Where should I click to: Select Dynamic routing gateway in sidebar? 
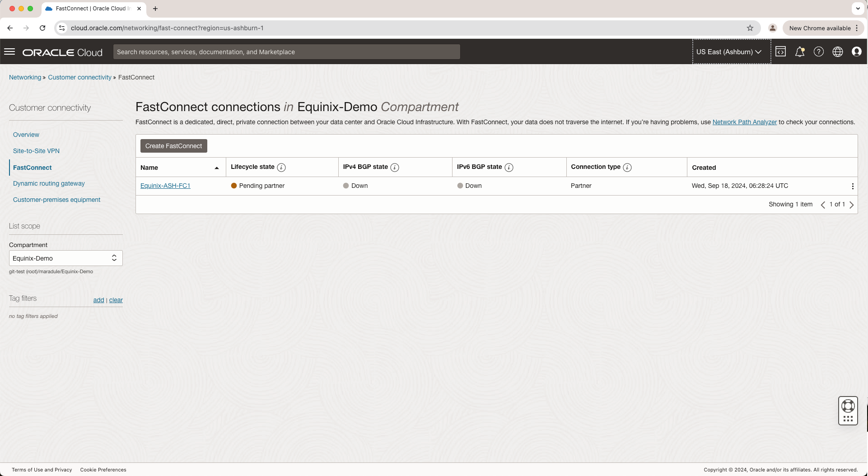click(49, 183)
